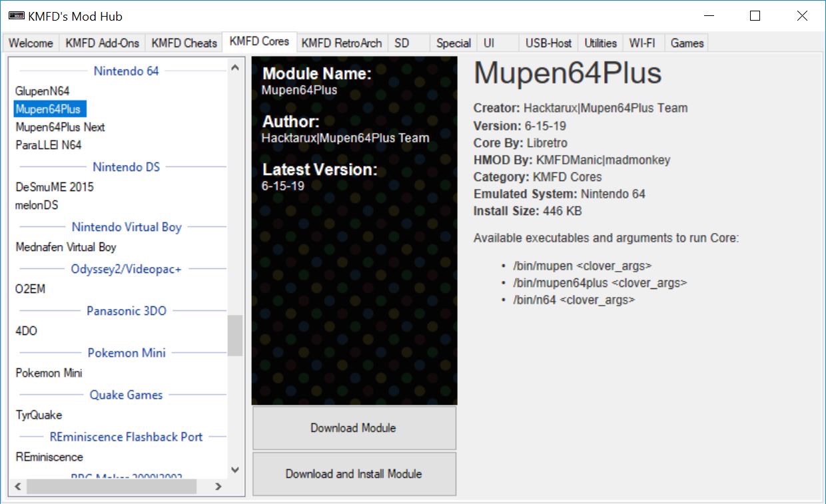This screenshot has width=826, height=504.
Task: Click the list scroll-down arrow
Action: click(x=234, y=470)
